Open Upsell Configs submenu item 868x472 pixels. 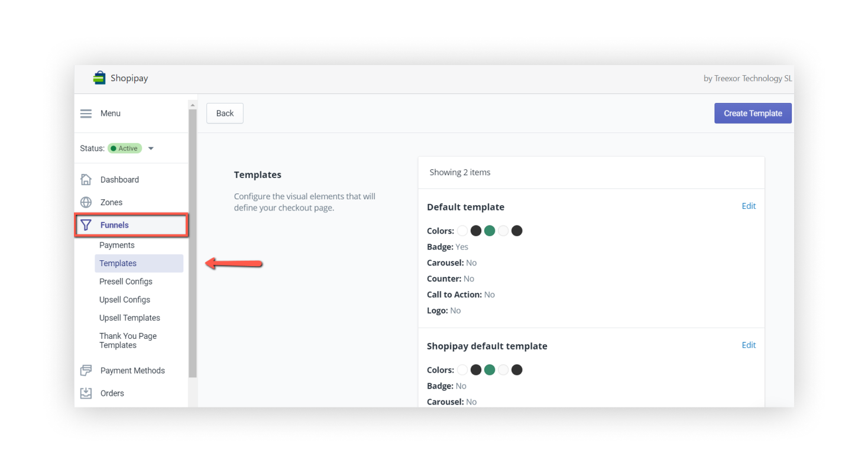tap(125, 300)
